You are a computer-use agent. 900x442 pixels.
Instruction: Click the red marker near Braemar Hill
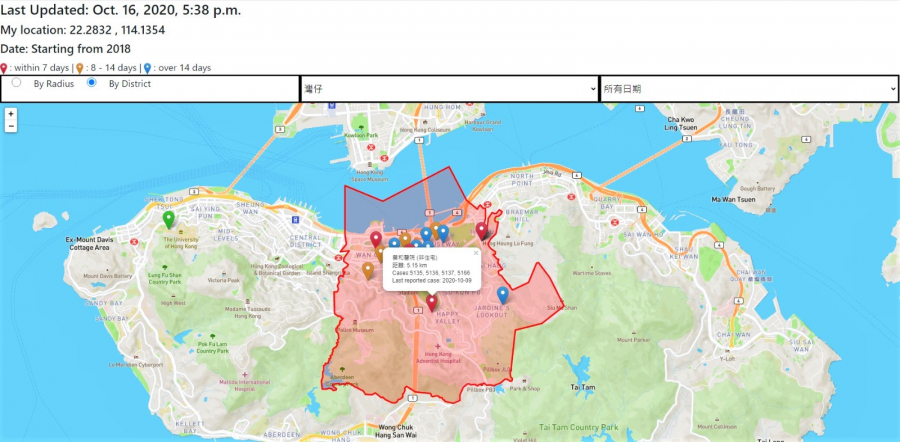pyautogui.click(x=481, y=231)
